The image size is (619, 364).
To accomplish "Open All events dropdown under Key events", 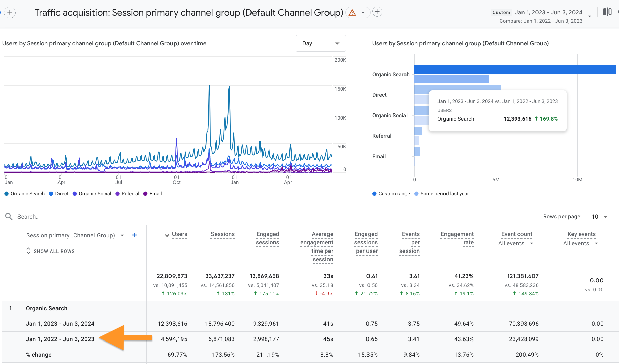I will (581, 243).
